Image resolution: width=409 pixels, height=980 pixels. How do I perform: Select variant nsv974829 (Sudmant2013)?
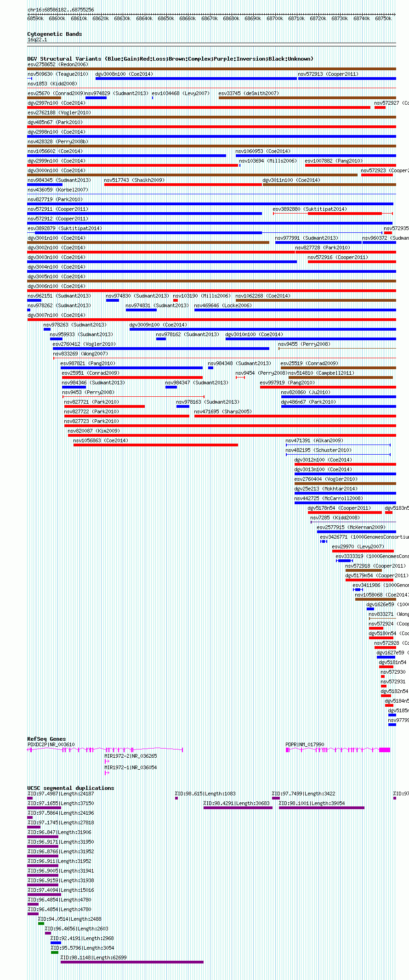click(x=117, y=94)
